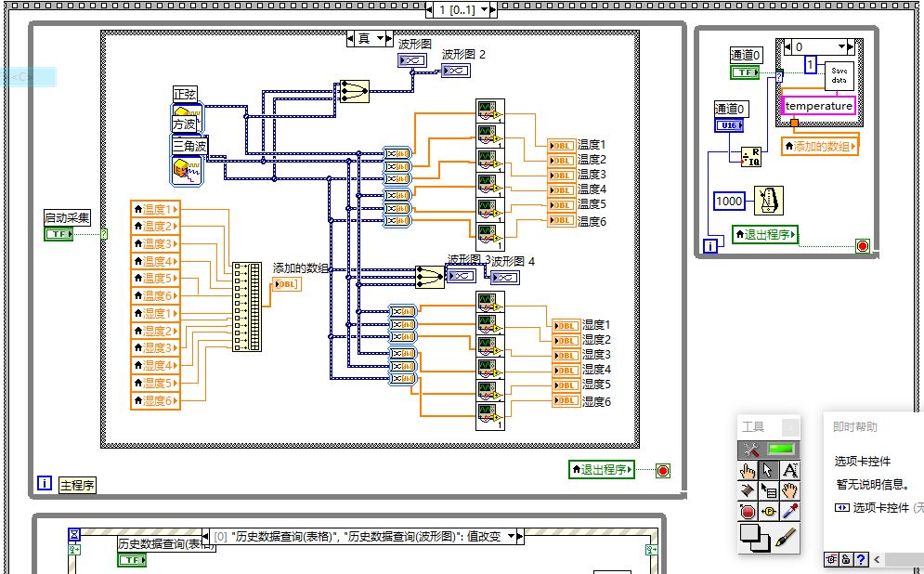This screenshot has height=574, width=924.
Task: Toggle the Context Help lock button
Action: click(x=846, y=559)
